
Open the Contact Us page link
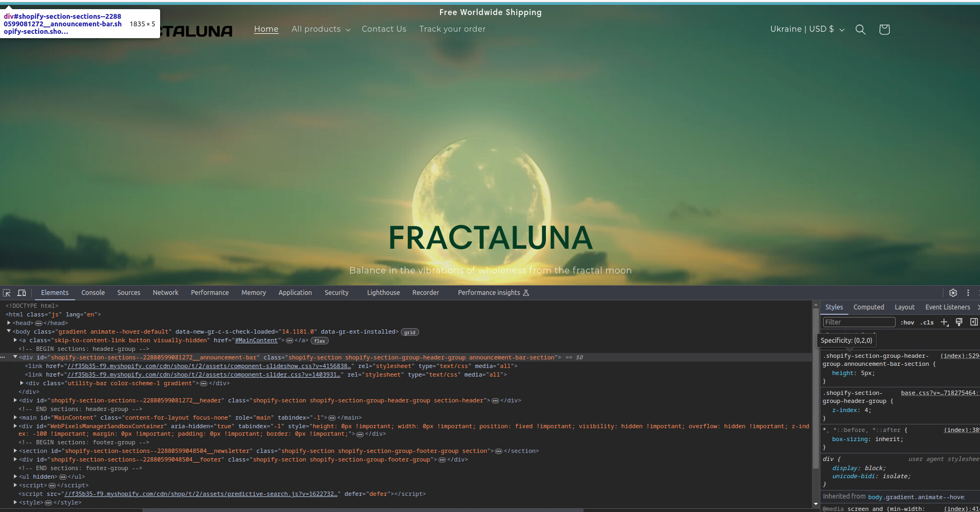pos(384,29)
